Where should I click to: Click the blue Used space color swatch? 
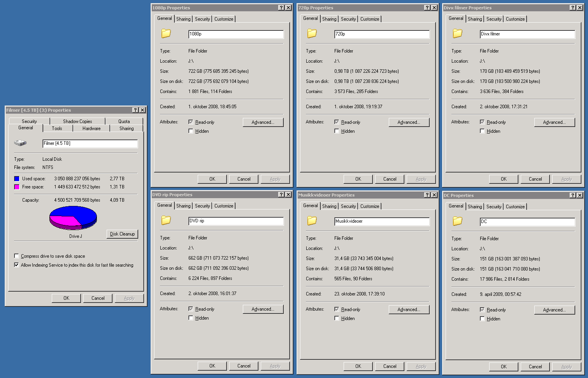(x=17, y=179)
